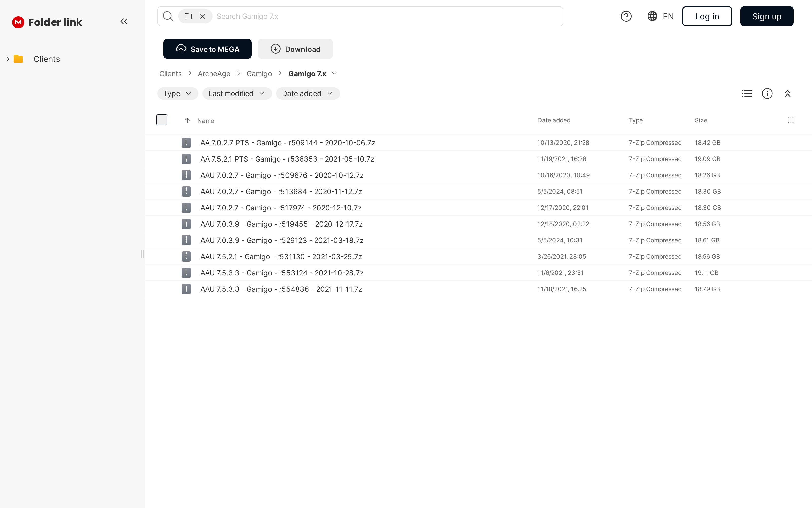The image size is (812, 508).
Task: Click the Sign up button
Action: click(767, 16)
